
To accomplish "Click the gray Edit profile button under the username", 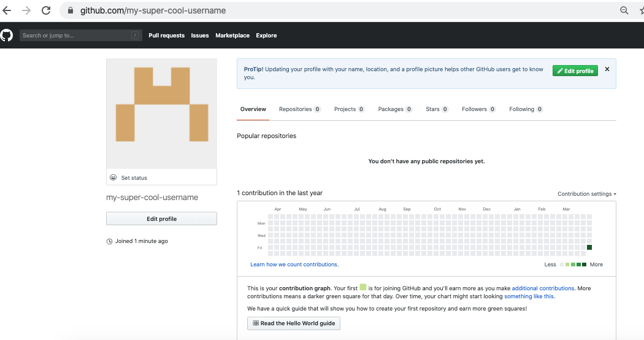I will pos(161,218).
